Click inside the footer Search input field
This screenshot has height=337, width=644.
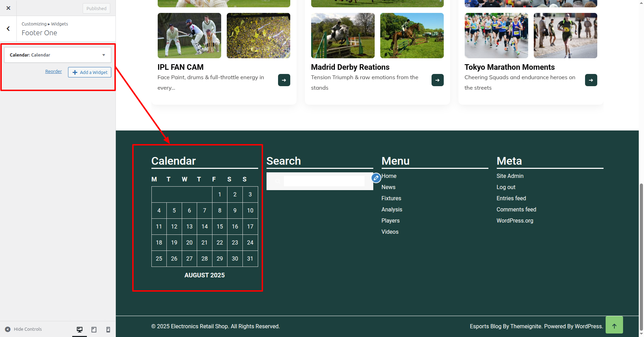(324, 181)
